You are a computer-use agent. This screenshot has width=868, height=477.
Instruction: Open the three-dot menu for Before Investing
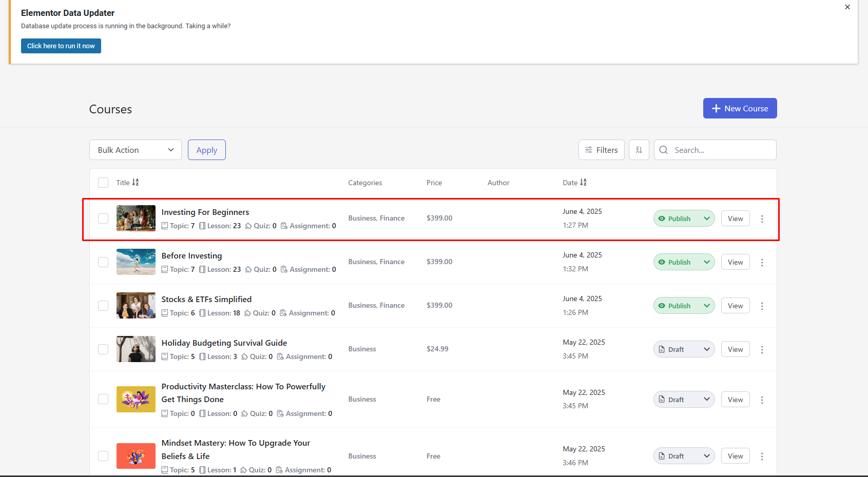pyautogui.click(x=762, y=263)
